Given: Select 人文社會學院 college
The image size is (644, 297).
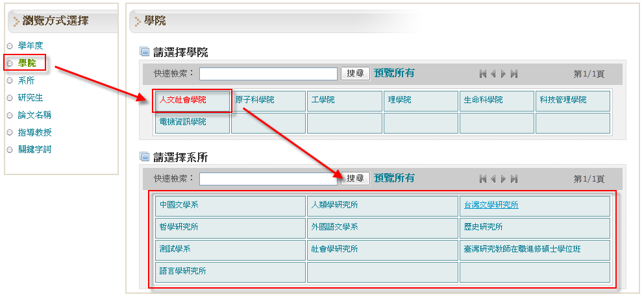Looking at the screenshot, I should pyautogui.click(x=183, y=101).
